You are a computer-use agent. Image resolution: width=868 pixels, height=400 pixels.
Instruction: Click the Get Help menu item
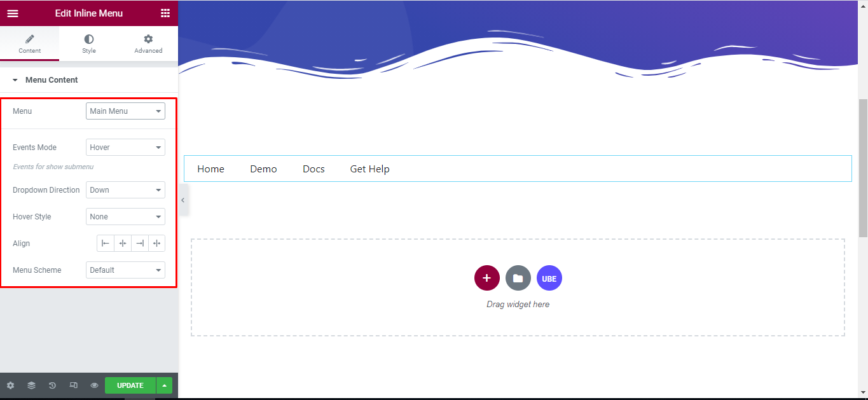369,169
